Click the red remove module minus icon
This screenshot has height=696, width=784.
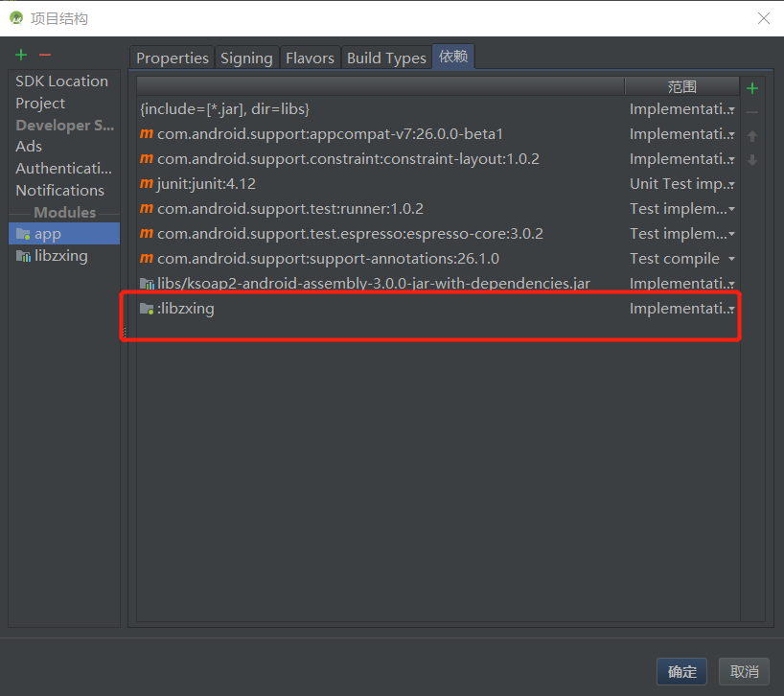coord(45,55)
